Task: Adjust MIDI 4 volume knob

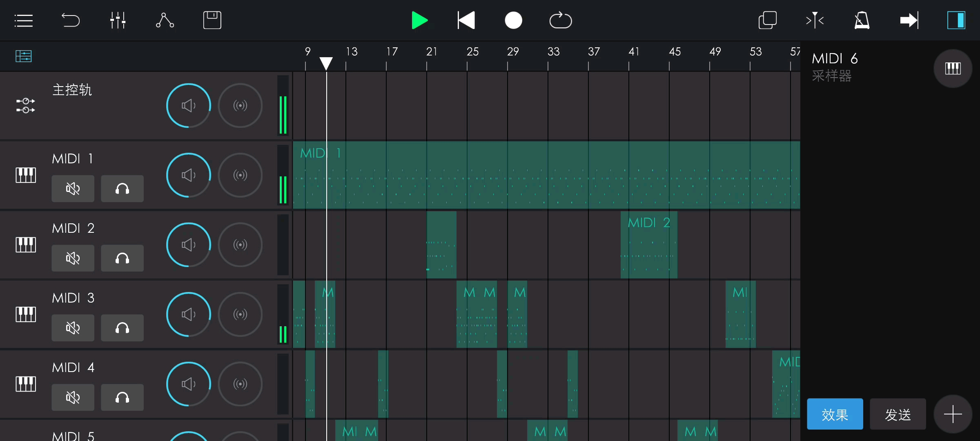Action: point(188,384)
